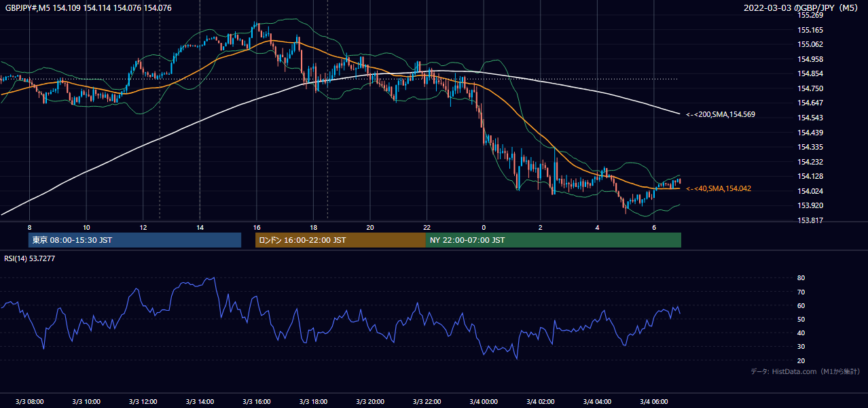Image resolution: width=868 pixels, height=408 pixels.
Task: Click the chart title '2022-03-03 のGBP/JPY (M5)'
Action: coord(802,8)
